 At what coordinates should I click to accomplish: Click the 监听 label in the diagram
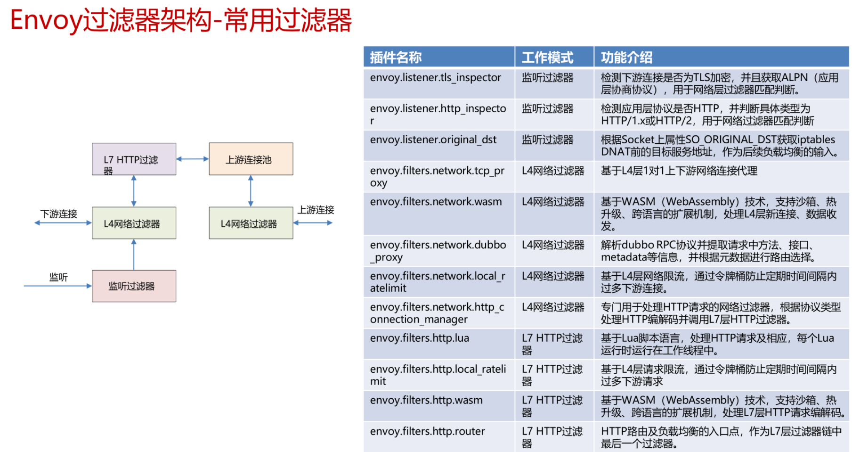coord(58,277)
